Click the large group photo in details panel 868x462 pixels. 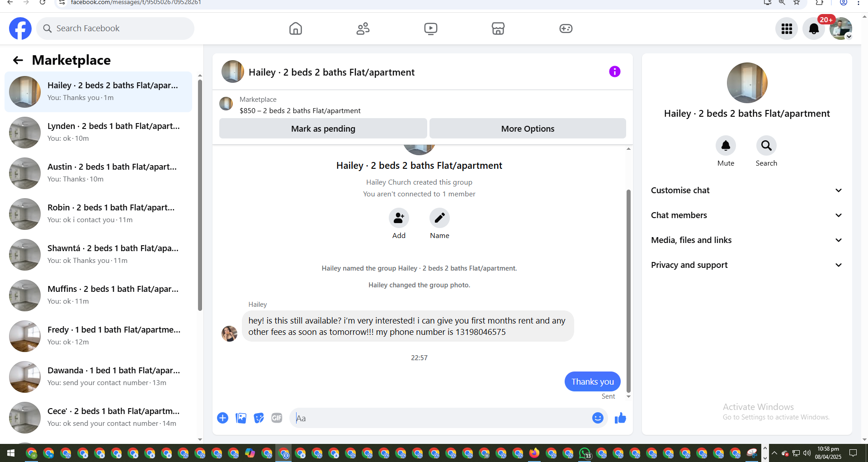coord(747,83)
